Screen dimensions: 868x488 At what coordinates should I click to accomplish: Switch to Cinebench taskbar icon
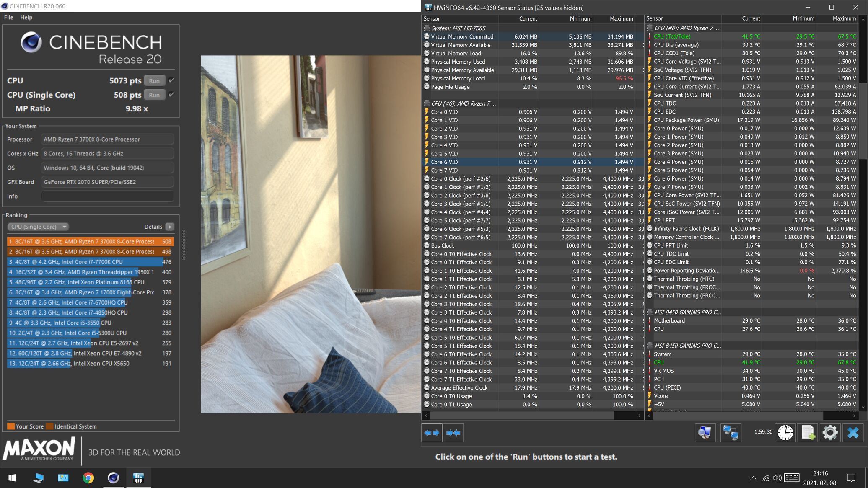[x=113, y=478]
